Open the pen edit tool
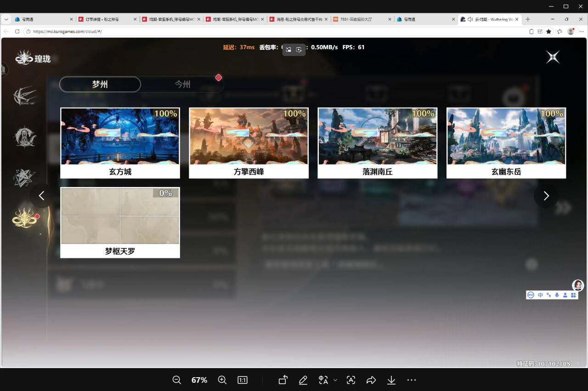Viewport: 588px width, 391px height. [x=303, y=380]
